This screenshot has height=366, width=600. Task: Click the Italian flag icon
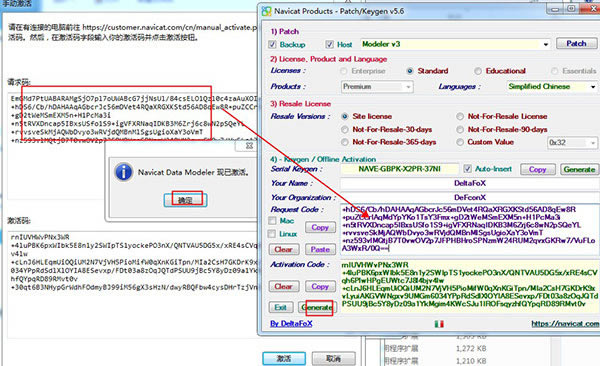[x=439, y=324]
